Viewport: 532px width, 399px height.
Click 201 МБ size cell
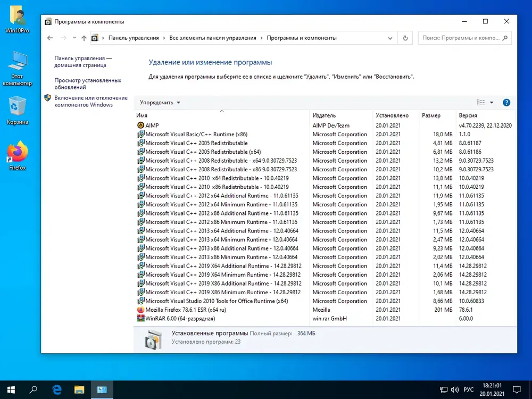(443, 310)
